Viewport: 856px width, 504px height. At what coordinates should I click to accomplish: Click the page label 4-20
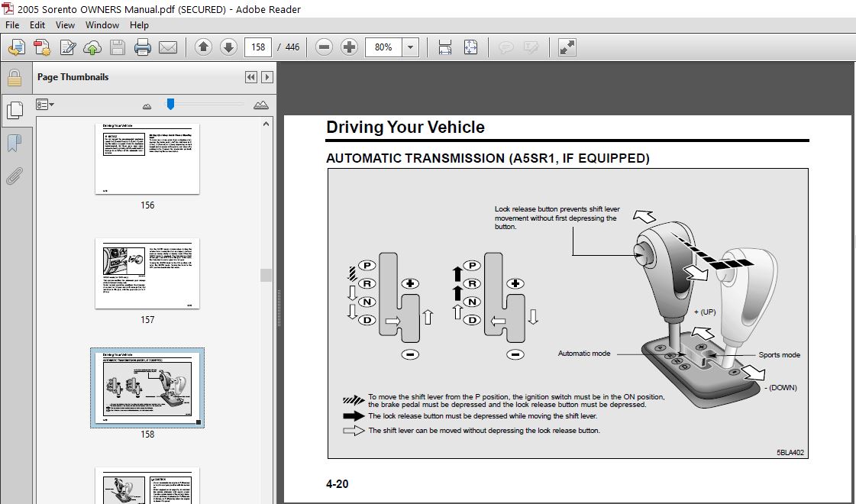click(x=337, y=484)
